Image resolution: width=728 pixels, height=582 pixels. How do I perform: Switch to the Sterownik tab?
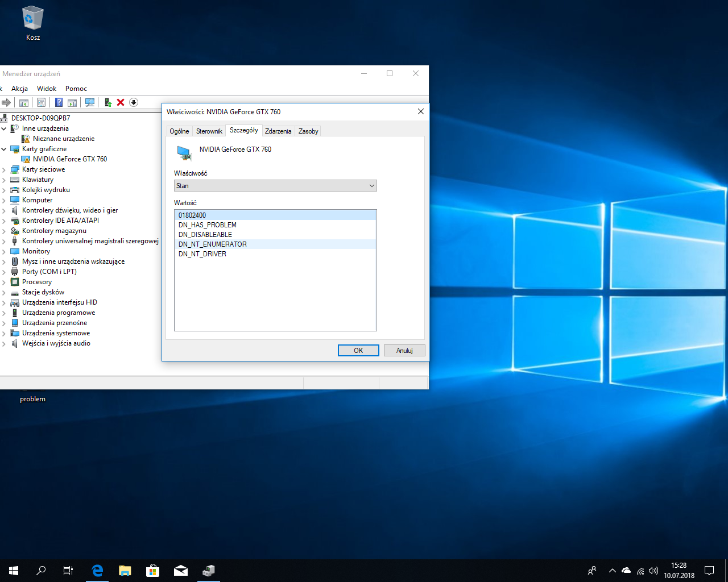click(x=209, y=131)
